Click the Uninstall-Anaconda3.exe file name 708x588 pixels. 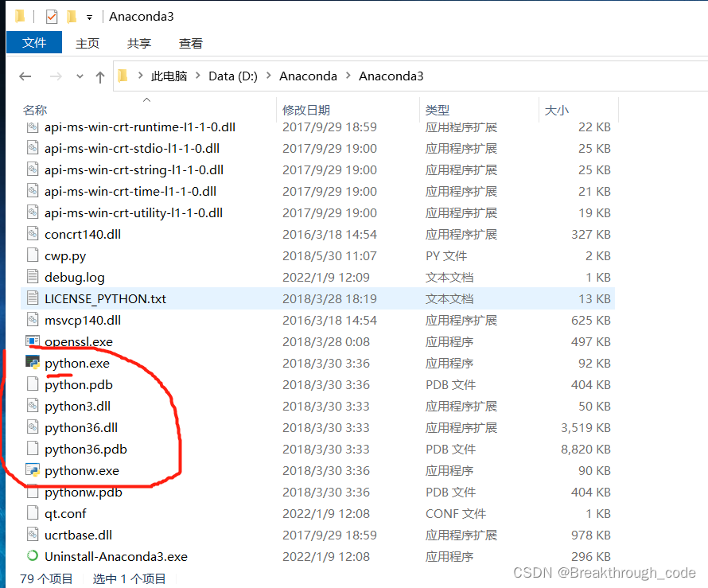pos(116,557)
